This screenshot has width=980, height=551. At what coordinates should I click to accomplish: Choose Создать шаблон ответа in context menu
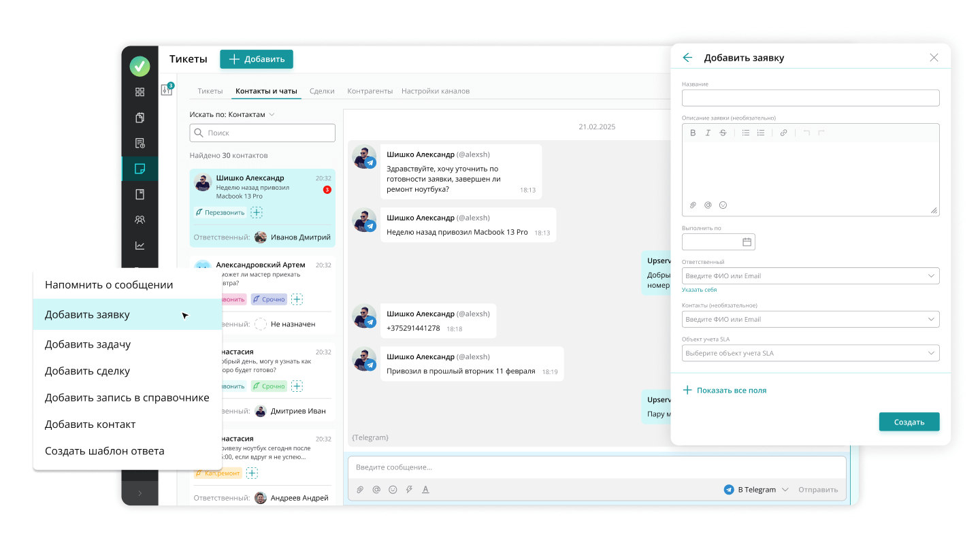(127, 450)
